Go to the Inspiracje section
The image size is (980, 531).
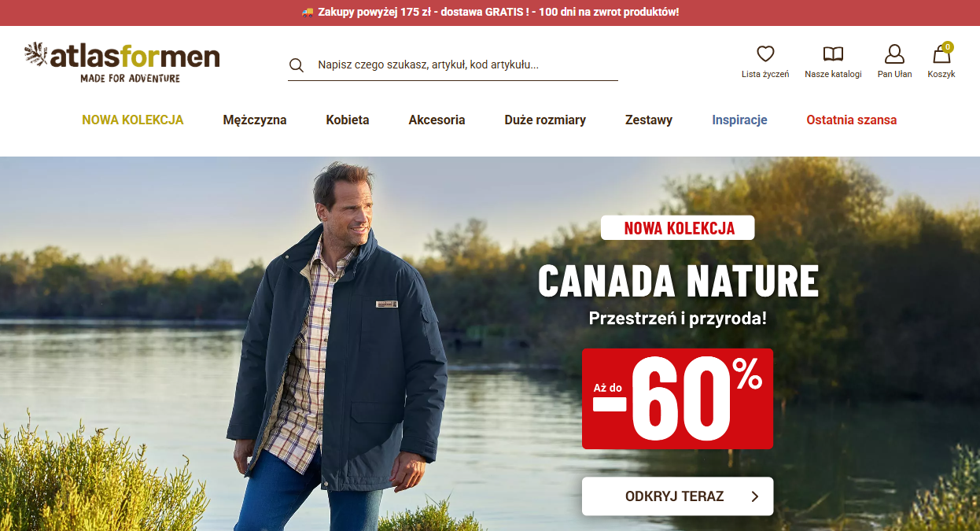pos(739,120)
